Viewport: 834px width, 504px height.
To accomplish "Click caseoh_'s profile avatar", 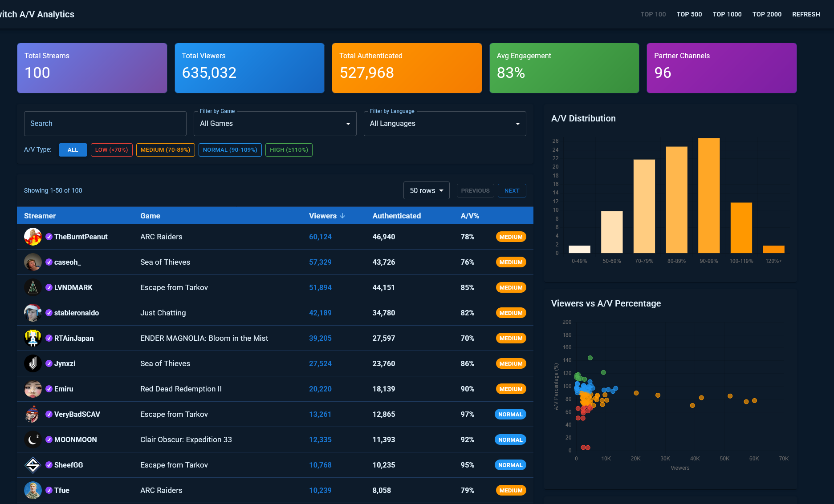I will pos(33,262).
